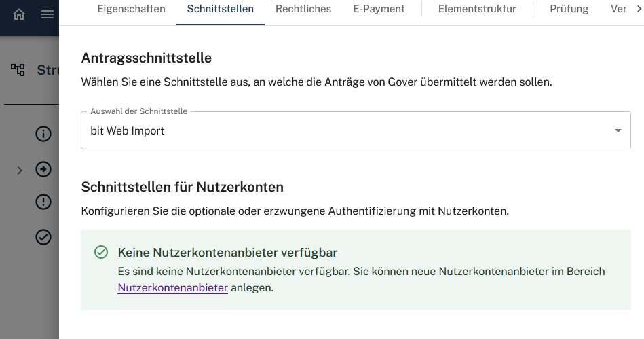Open the Prüfung tab

click(569, 9)
